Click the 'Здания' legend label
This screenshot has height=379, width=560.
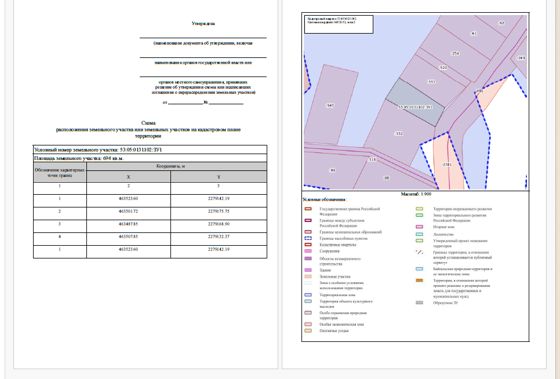tap(325, 270)
